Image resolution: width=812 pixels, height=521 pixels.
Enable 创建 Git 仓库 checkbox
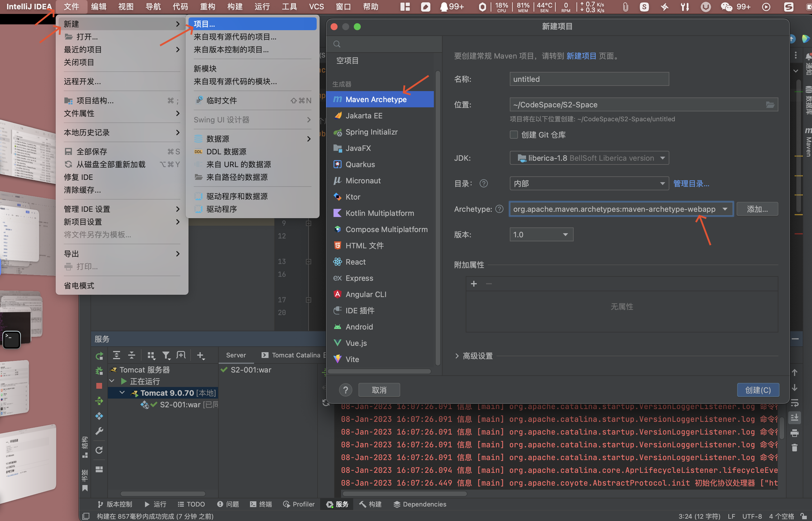tap(514, 135)
